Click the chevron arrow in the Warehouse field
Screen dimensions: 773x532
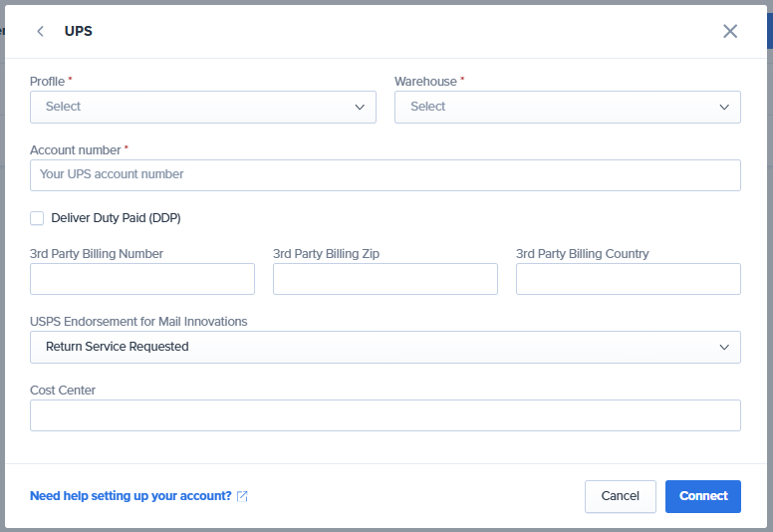coord(724,108)
